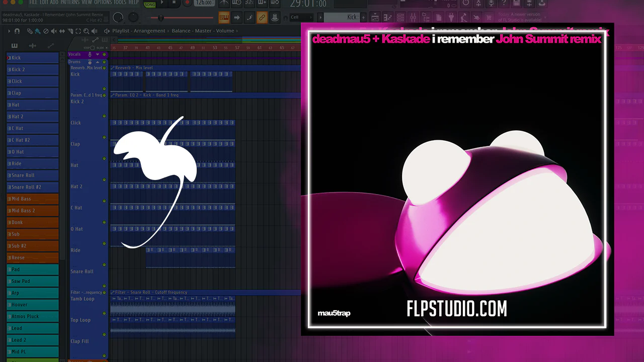The image size is (644, 362).
Task: Click the Filter - Snare Roll cutoff clip
Action: (x=205, y=292)
